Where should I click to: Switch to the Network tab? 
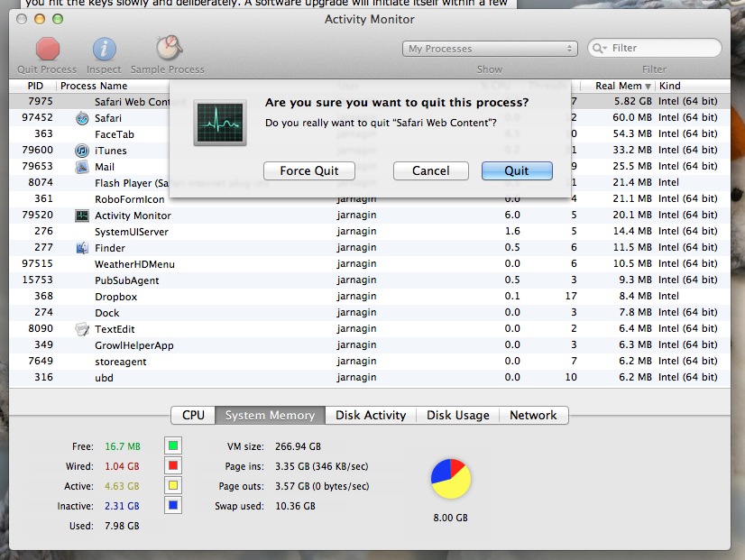pos(533,415)
